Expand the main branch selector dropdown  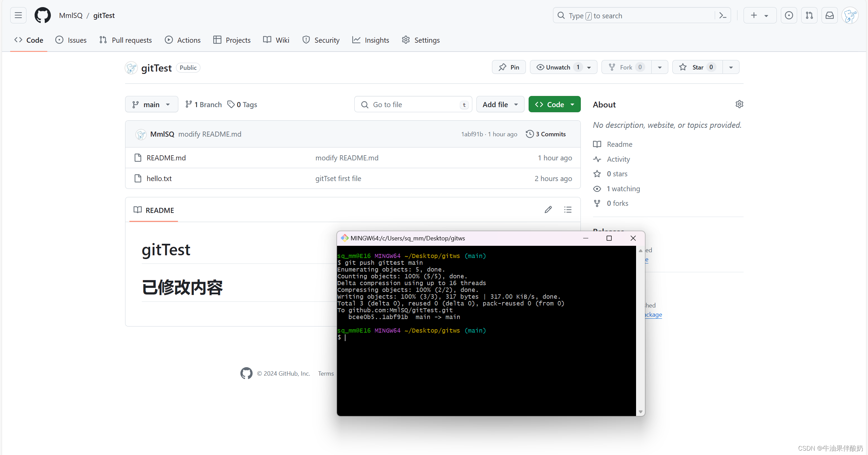(x=152, y=104)
